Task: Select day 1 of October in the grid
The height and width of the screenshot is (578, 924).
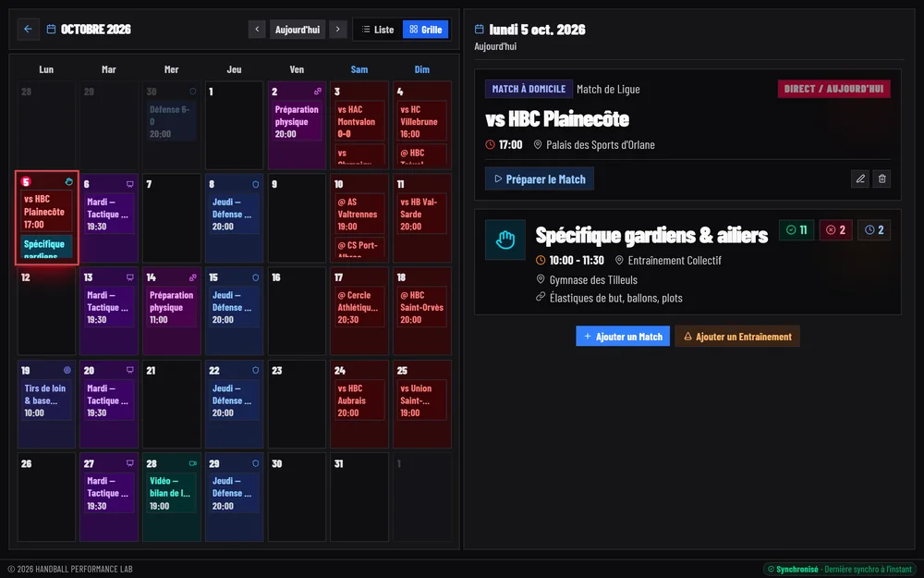Action: click(234, 126)
